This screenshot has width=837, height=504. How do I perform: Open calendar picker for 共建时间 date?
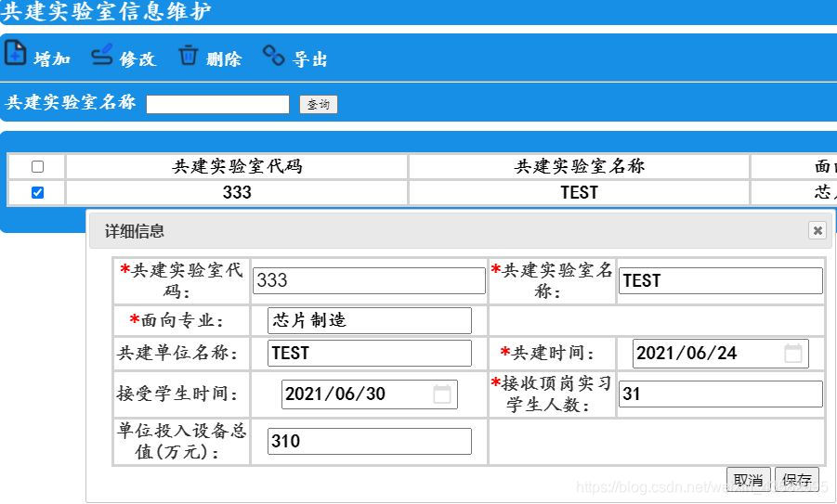click(x=792, y=353)
